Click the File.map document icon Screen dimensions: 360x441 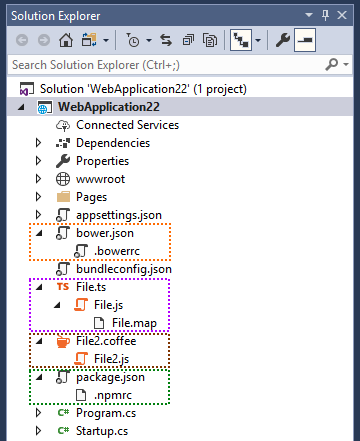(99, 323)
